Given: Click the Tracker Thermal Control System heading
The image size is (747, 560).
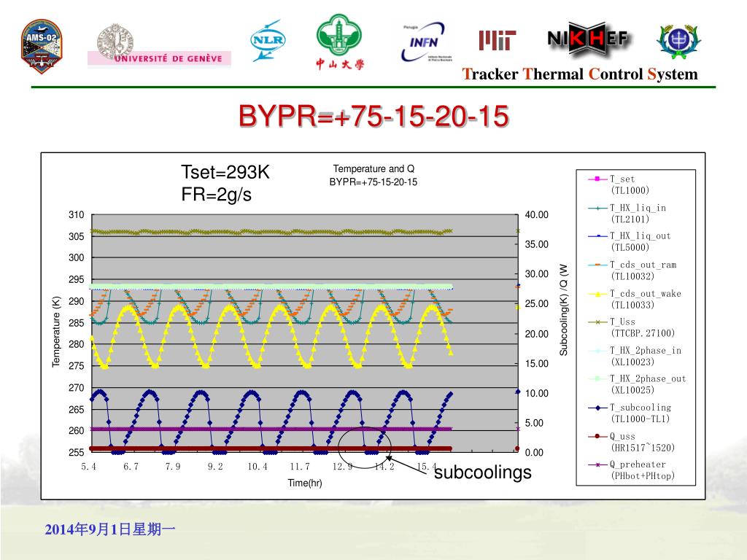Looking at the screenshot, I should tap(580, 74).
